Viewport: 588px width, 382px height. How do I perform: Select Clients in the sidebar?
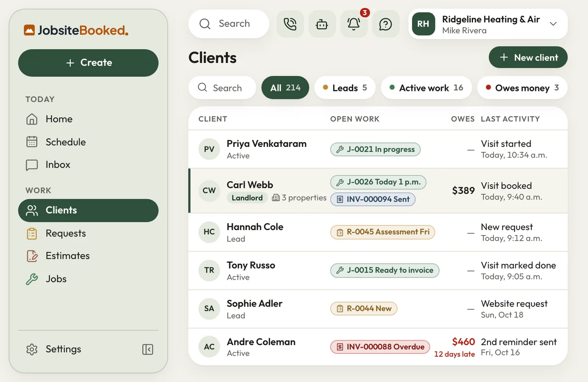click(x=88, y=210)
